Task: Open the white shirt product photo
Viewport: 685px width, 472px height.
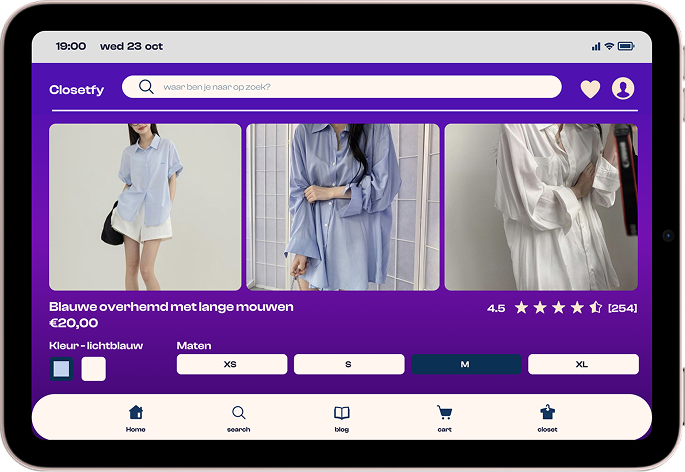Action: [540, 207]
